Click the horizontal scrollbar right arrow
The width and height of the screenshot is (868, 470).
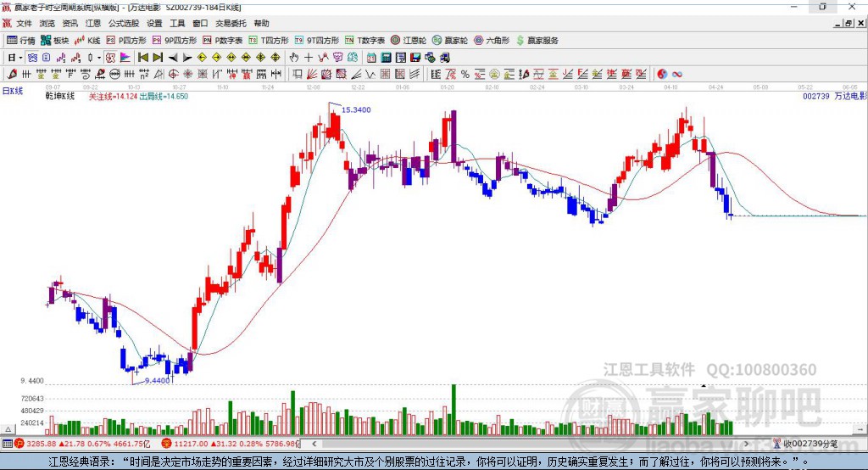pos(746,444)
